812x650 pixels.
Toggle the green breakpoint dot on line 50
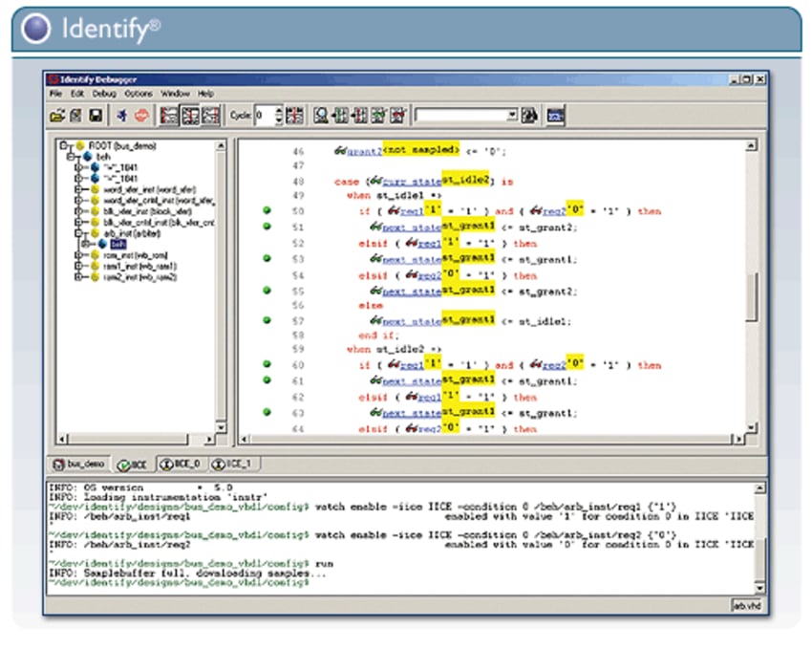(x=267, y=210)
